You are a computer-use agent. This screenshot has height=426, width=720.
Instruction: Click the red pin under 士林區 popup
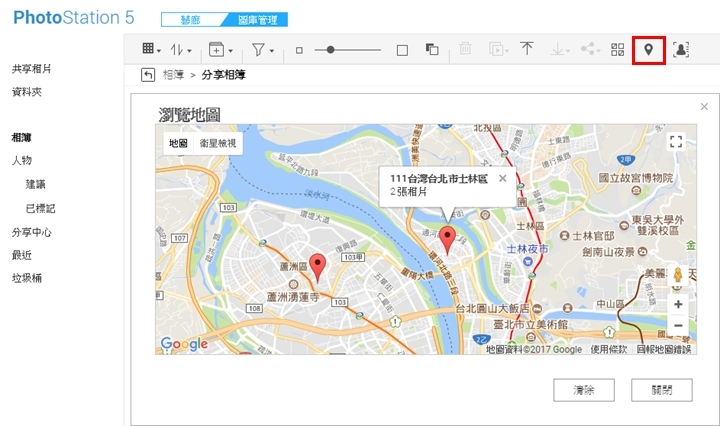447,240
